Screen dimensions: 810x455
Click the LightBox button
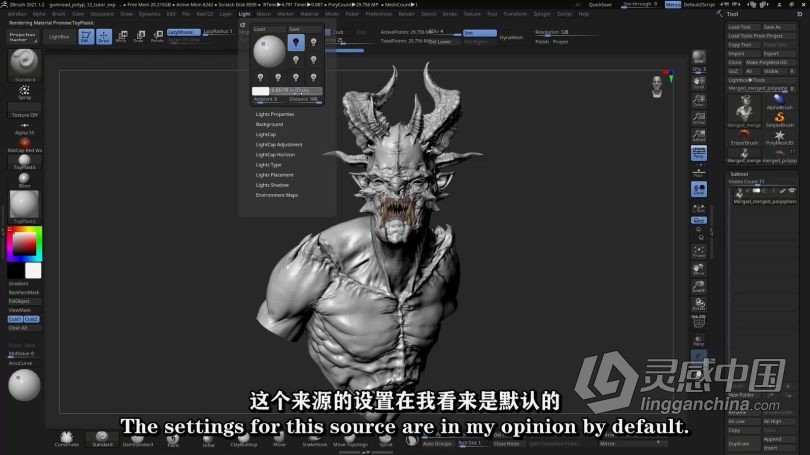(x=59, y=37)
